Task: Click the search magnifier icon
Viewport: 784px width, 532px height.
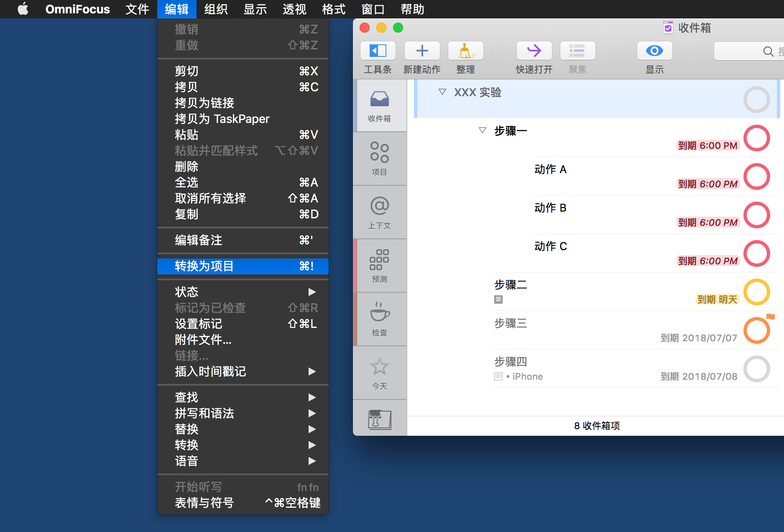Action: (768, 51)
